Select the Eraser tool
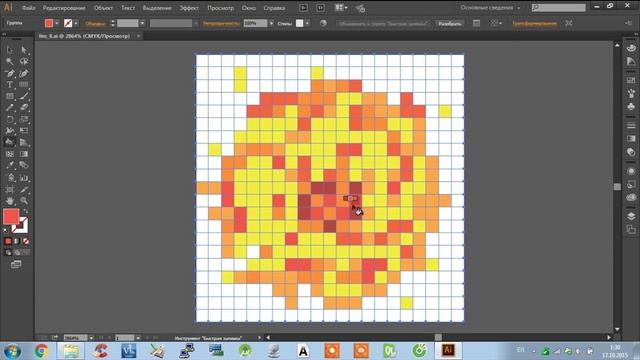Image resolution: width=640 pixels, height=360 pixels. pos(24,108)
